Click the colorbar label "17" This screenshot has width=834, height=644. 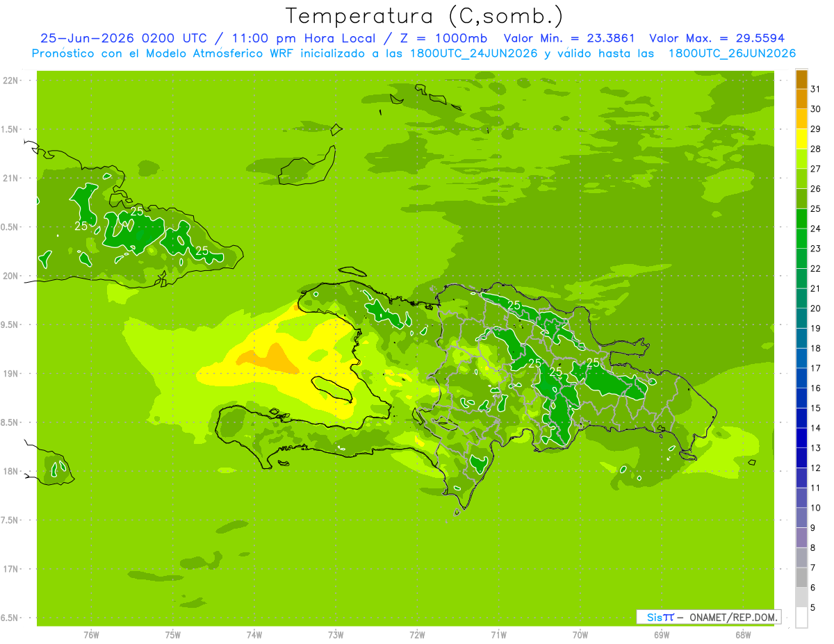[815, 368]
